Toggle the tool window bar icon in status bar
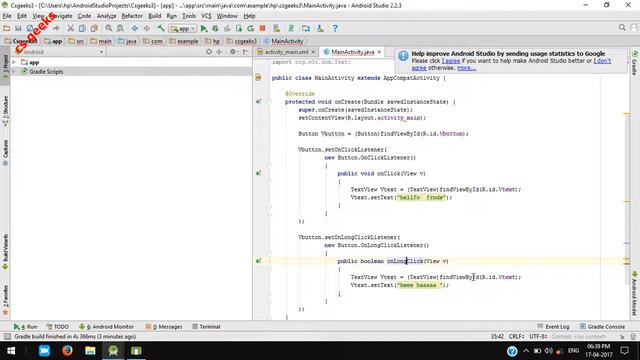 click(7, 336)
